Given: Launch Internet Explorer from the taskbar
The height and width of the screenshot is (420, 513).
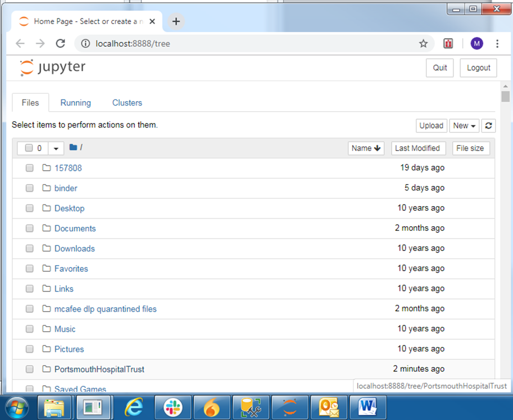Looking at the screenshot, I should point(134,408).
